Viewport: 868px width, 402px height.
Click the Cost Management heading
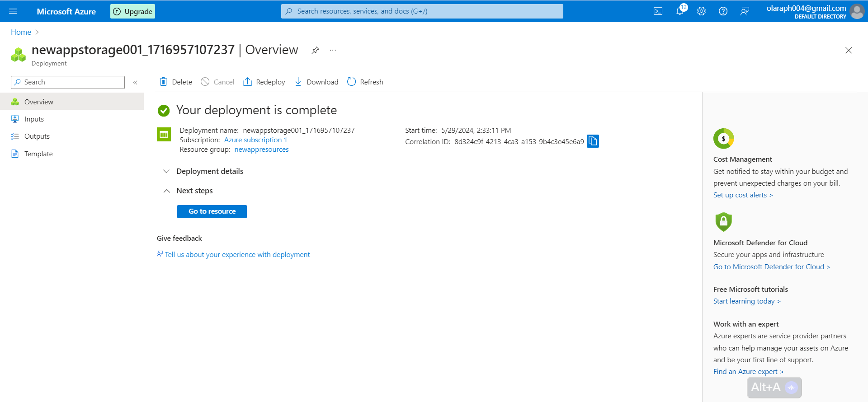[x=743, y=159]
